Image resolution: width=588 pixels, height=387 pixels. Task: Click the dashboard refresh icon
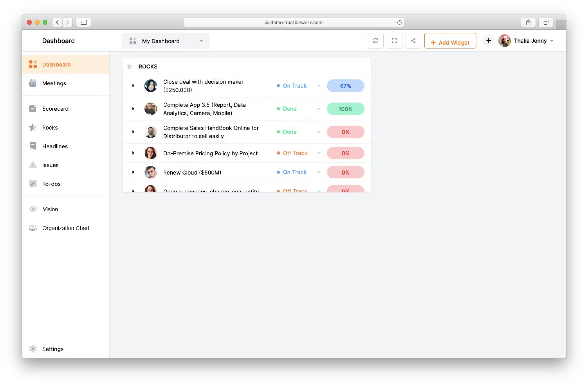point(375,41)
